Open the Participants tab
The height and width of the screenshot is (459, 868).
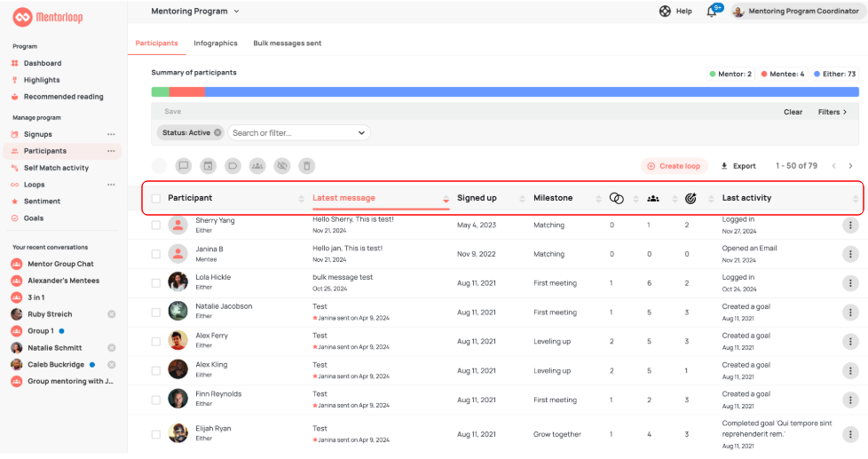[157, 44]
